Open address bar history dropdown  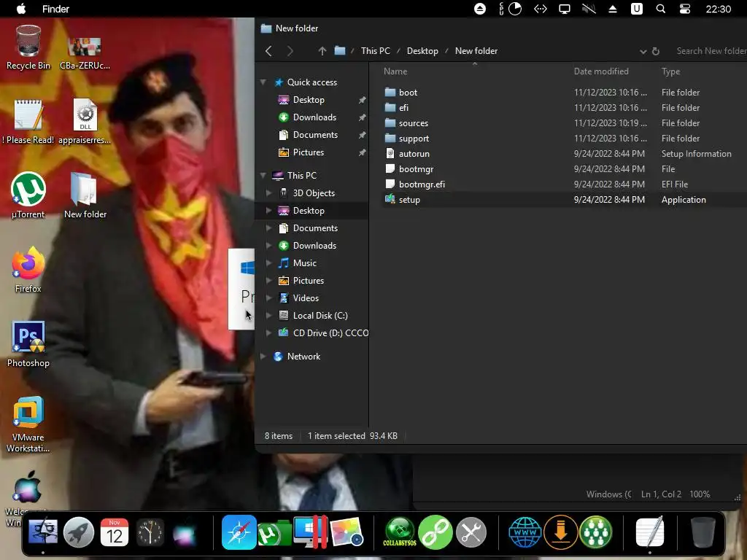click(643, 52)
